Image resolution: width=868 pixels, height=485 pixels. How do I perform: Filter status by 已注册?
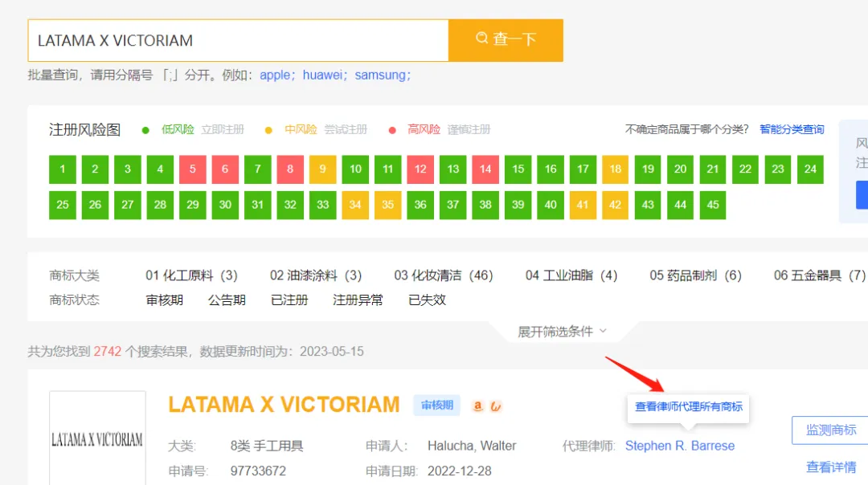click(x=289, y=300)
